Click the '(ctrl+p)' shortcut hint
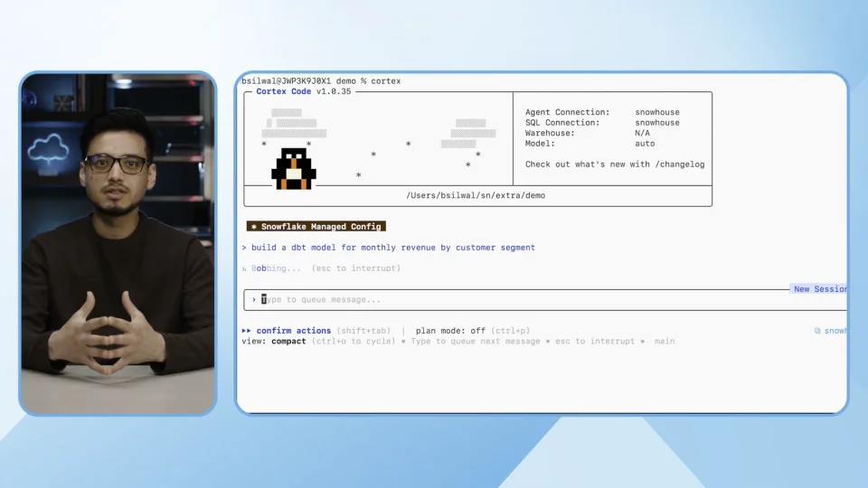The width and height of the screenshot is (868, 488). point(510,331)
